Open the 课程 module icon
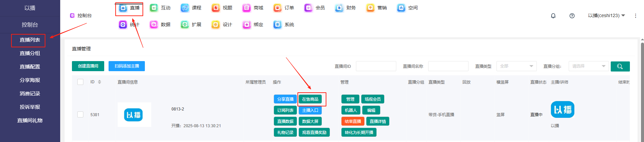 [185, 8]
